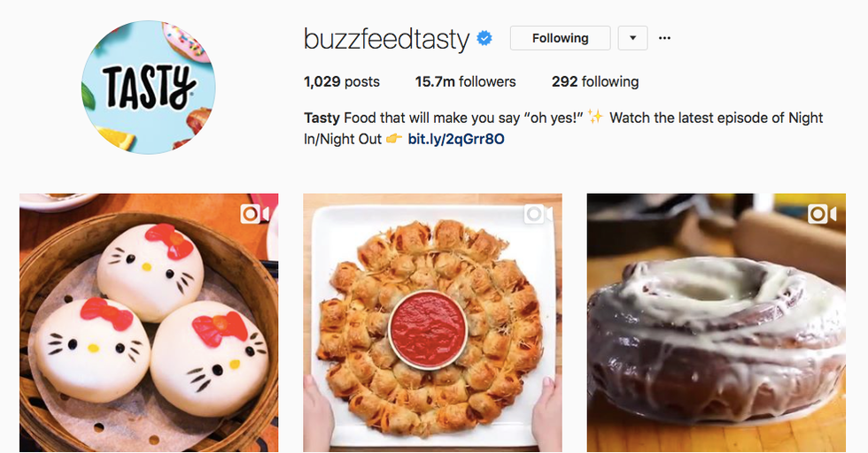Click video icon on glazed donut cake post

click(x=822, y=214)
